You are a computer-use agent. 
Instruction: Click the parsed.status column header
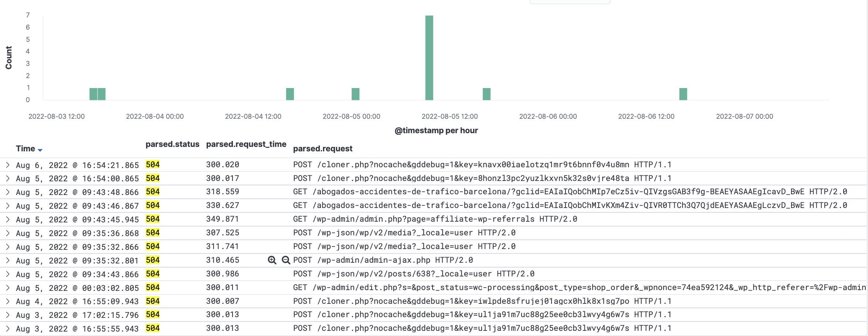click(x=172, y=144)
